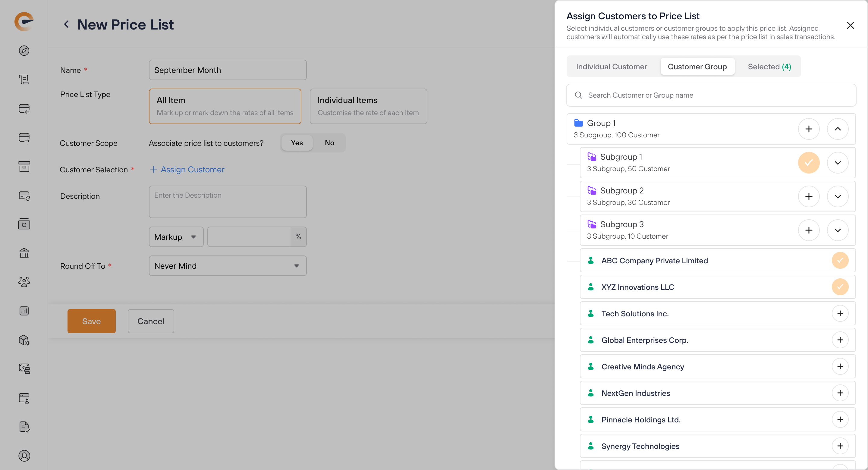
Task: Uncheck ABC Company Private Limited
Action: click(840, 260)
